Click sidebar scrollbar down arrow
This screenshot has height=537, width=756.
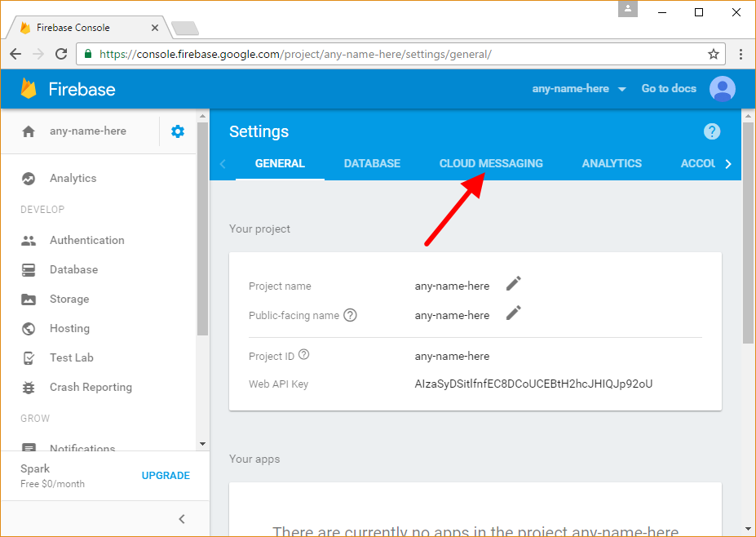(x=202, y=444)
